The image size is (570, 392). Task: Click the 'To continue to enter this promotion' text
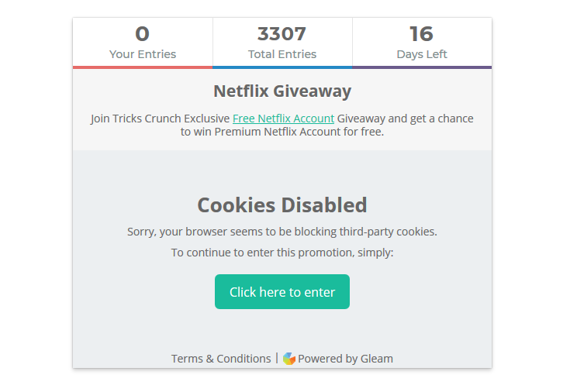click(282, 252)
